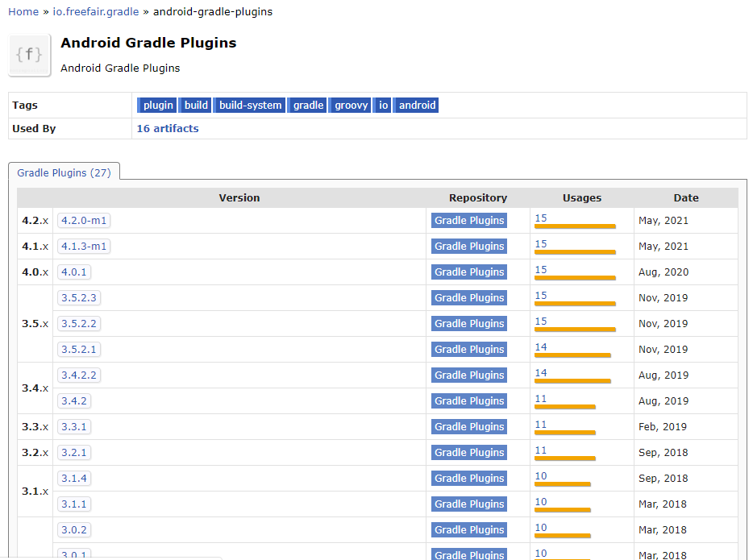753x560 pixels.
Task: Click Gradle Plugins repository for 4.2.0-m1
Action: click(469, 220)
